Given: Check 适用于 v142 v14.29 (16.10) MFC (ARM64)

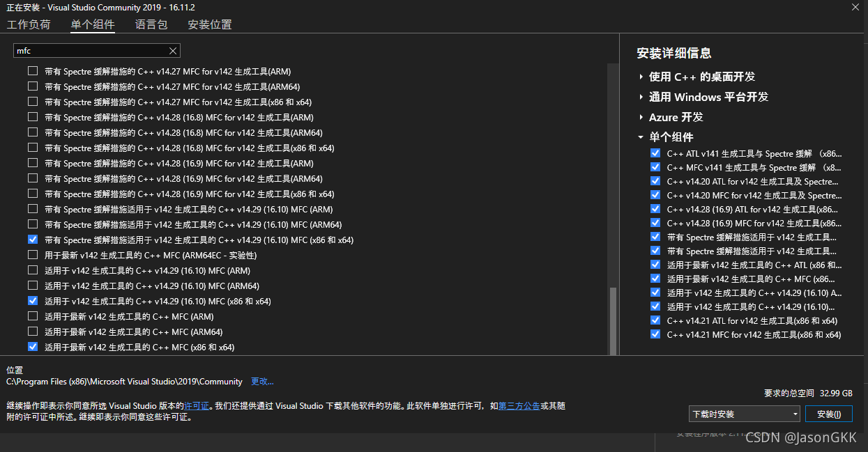Looking at the screenshot, I should coord(33,286).
